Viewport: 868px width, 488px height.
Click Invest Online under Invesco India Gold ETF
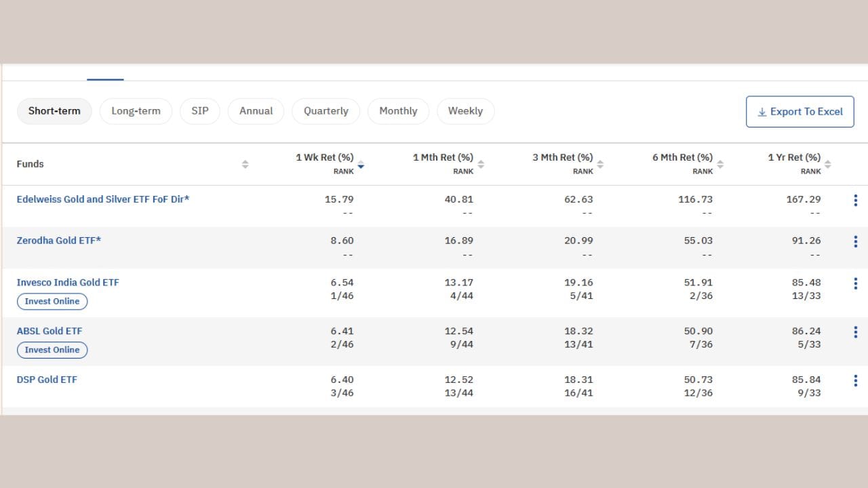point(52,302)
